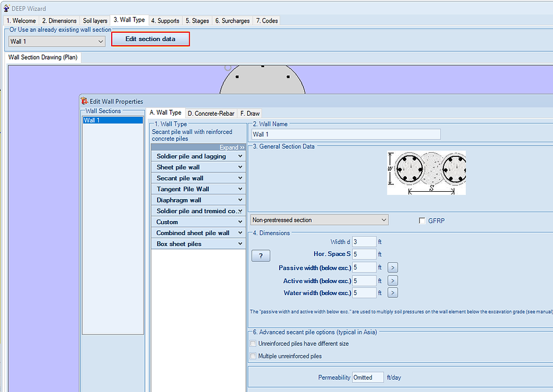The height and width of the screenshot is (392, 553).
Task: Open the Soil layers tab
Action: 95,20
